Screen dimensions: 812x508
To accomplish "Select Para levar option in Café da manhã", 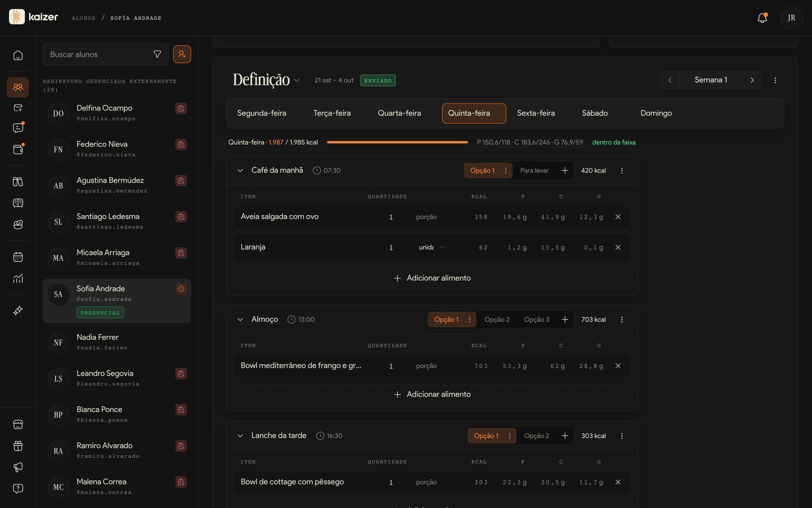I will point(534,171).
